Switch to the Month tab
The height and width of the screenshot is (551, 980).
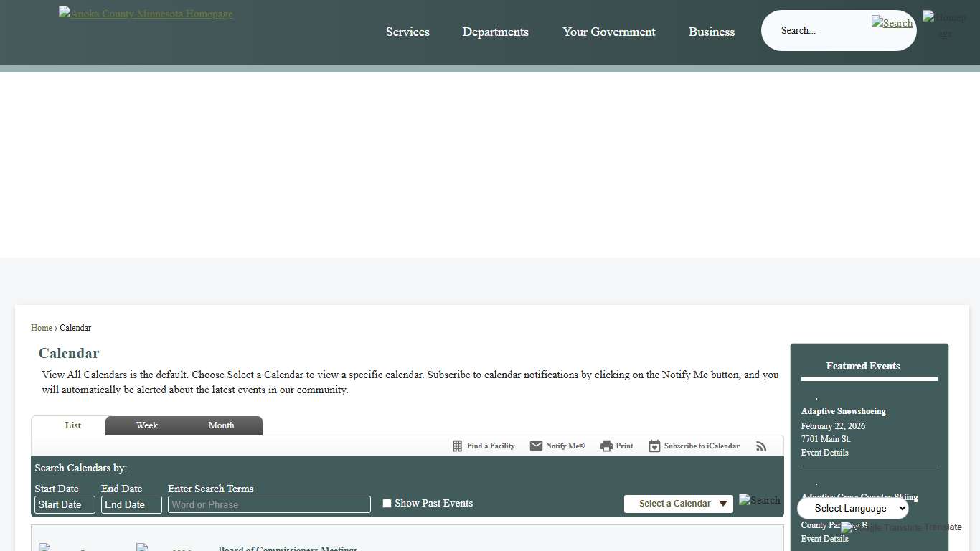tap(221, 425)
